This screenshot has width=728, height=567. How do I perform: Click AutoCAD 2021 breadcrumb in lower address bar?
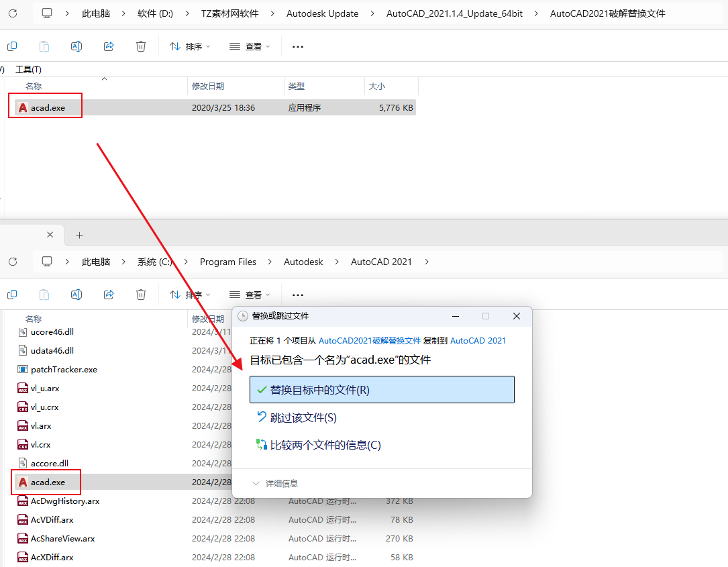(381, 262)
